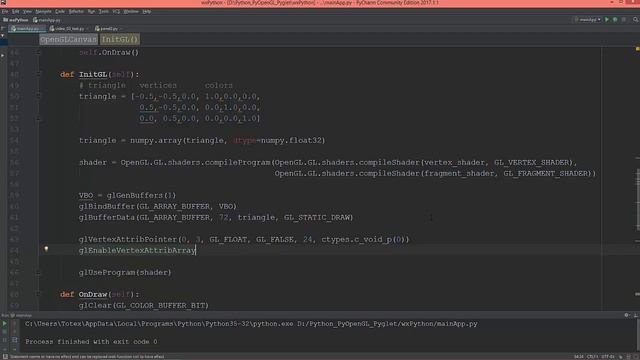Click the wxPython project breadcrumb
640x360 pixels.
pyautogui.click(x=16, y=20)
